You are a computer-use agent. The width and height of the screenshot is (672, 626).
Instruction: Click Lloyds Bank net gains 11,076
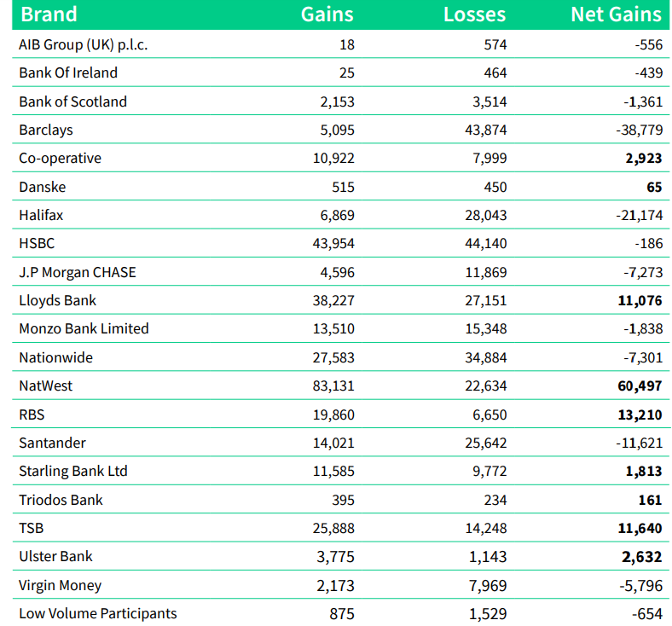[x=638, y=300]
